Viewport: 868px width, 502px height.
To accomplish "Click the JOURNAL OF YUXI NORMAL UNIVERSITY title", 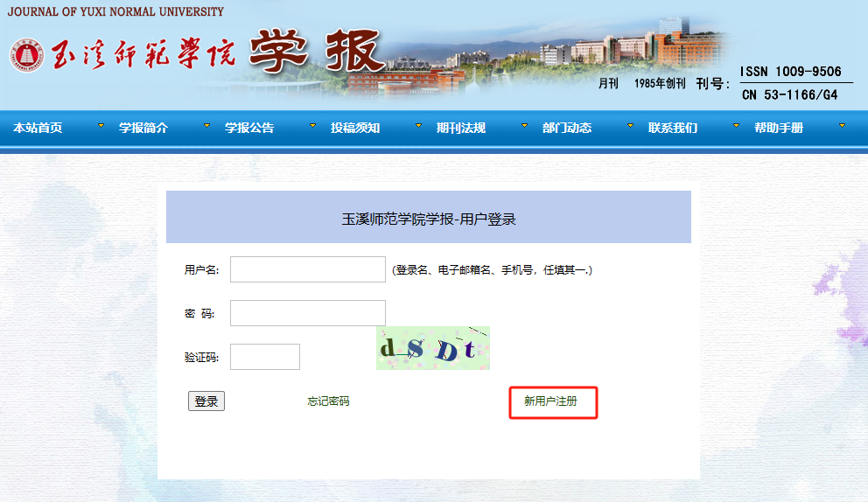I will [x=115, y=11].
